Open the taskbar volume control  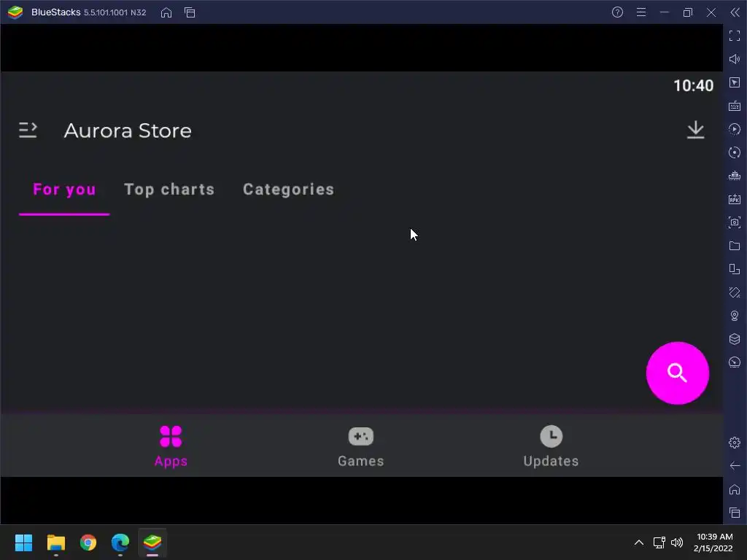[676, 542]
